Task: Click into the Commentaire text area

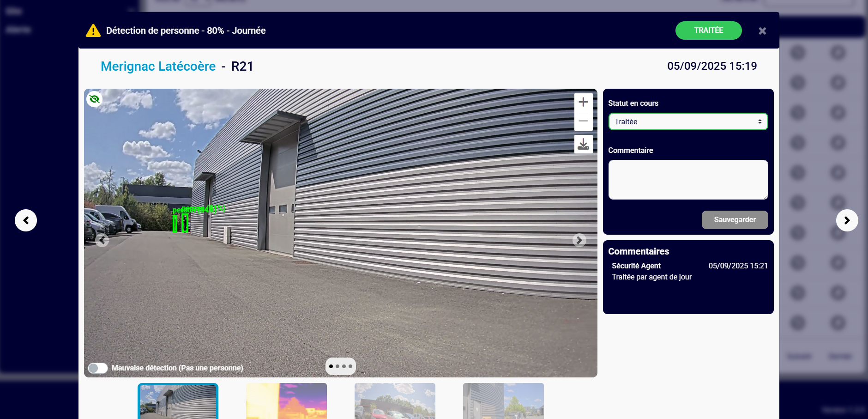Action: pos(688,180)
